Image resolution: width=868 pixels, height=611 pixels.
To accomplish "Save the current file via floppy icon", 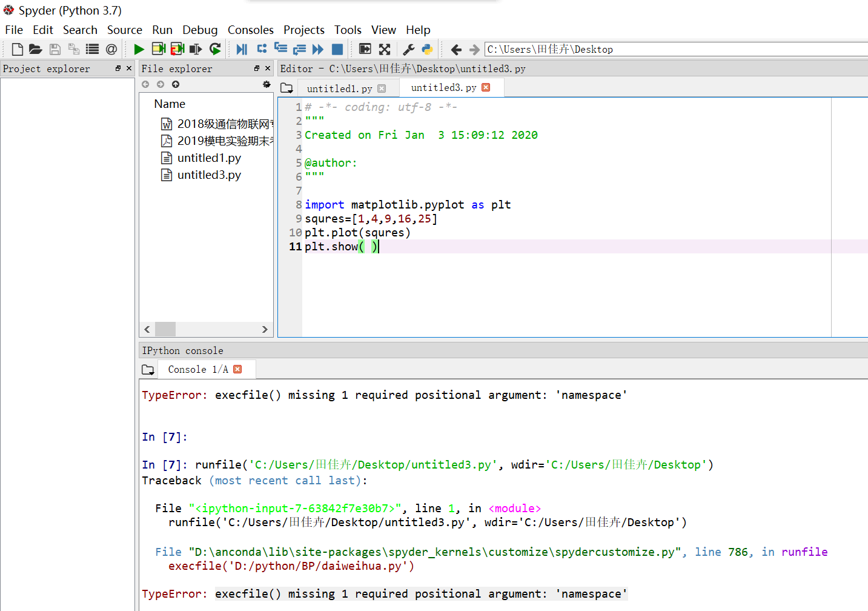I will point(55,49).
